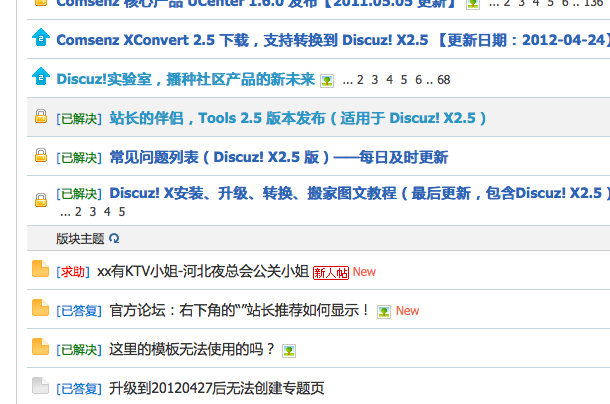610x404 pixels.
Task: Click the gray folder icon beside 升级到20120427 thread
Action: (x=40, y=385)
